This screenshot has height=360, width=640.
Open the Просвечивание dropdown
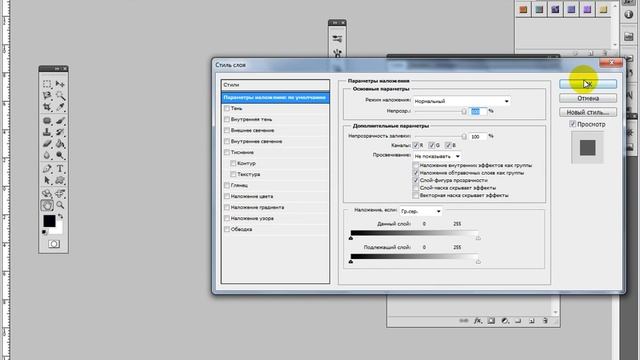tap(437, 156)
